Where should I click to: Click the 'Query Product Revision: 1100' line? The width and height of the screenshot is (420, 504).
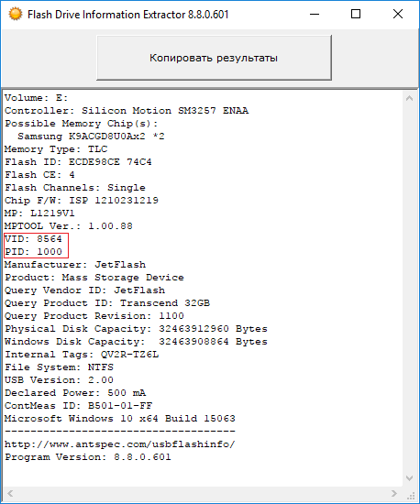pyautogui.click(x=94, y=316)
